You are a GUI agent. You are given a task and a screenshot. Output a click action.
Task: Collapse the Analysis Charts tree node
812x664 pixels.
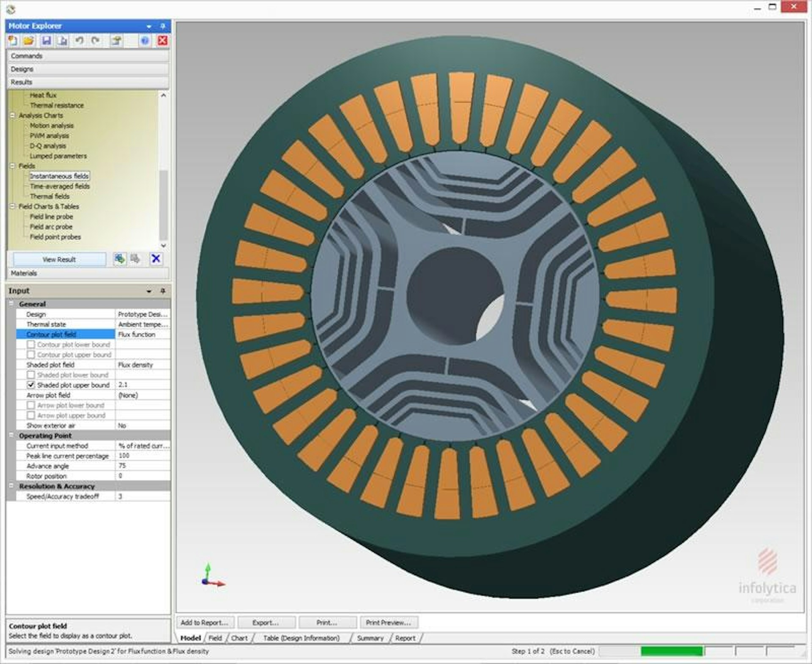click(12, 115)
